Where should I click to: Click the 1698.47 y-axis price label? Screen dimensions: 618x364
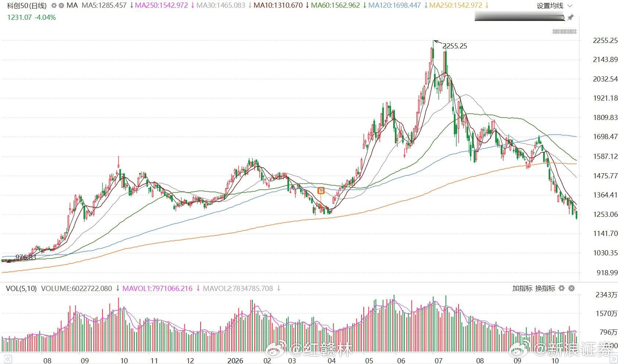(x=605, y=136)
